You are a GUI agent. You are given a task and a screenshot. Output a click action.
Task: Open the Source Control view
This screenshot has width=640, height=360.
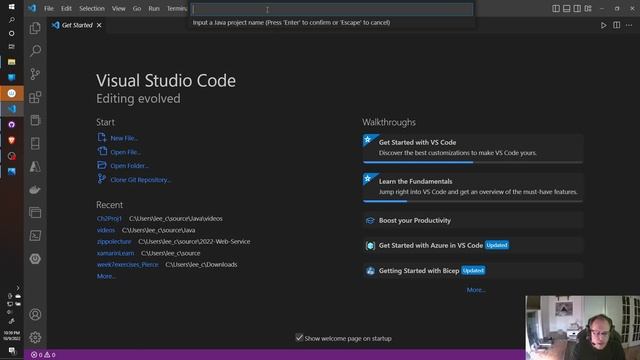pos(35,74)
